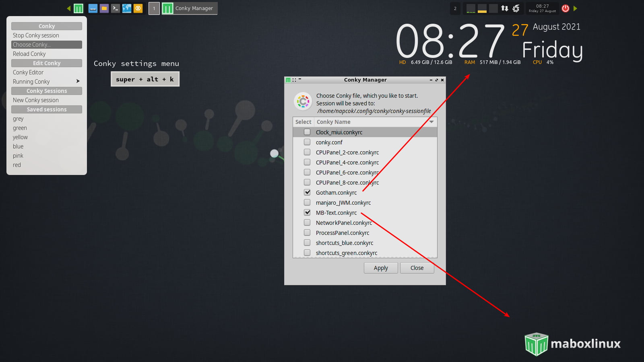Check the manjaro_JWM.conkyrc checkbox
644x362 pixels.
coord(307,202)
